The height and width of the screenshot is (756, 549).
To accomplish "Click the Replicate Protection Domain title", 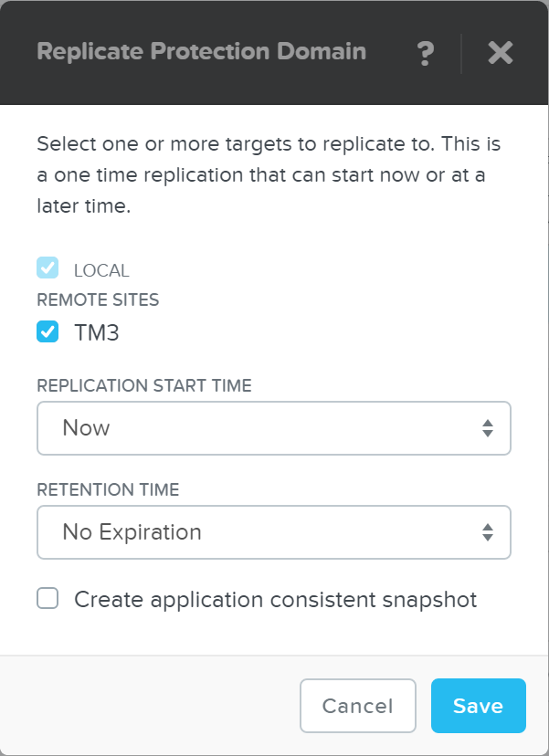I will [200, 51].
